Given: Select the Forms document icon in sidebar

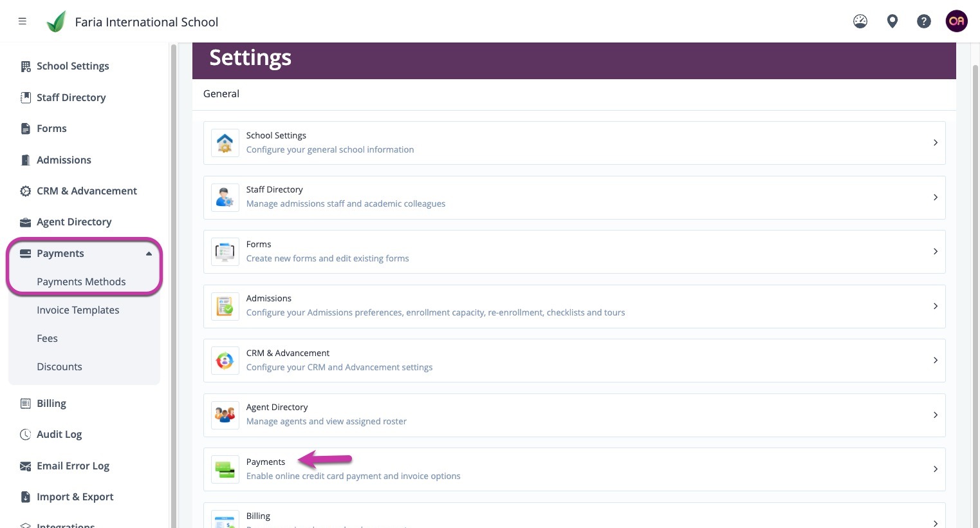Looking at the screenshot, I should pyautogui.click(x=26, y=129).
